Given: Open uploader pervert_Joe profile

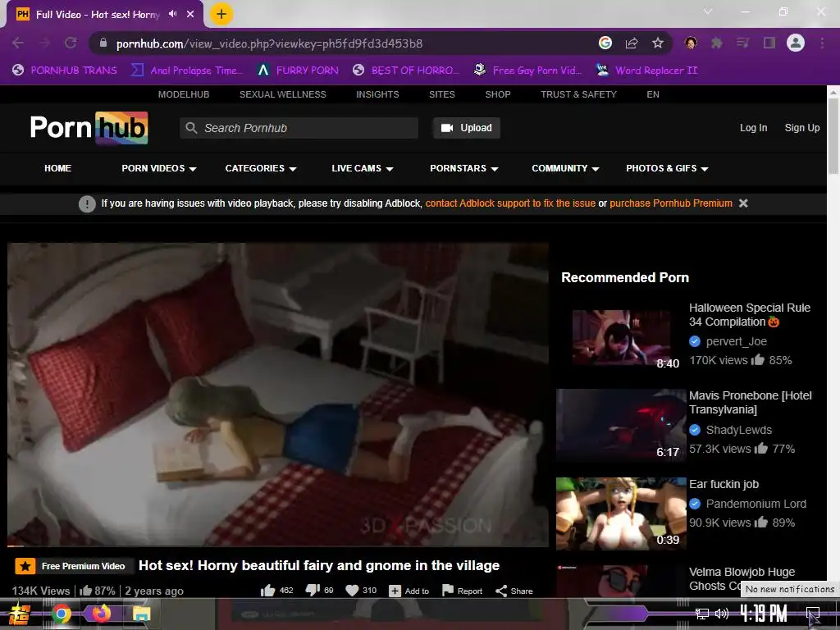Looking at the screenshot, I should [x=736, y=341].
